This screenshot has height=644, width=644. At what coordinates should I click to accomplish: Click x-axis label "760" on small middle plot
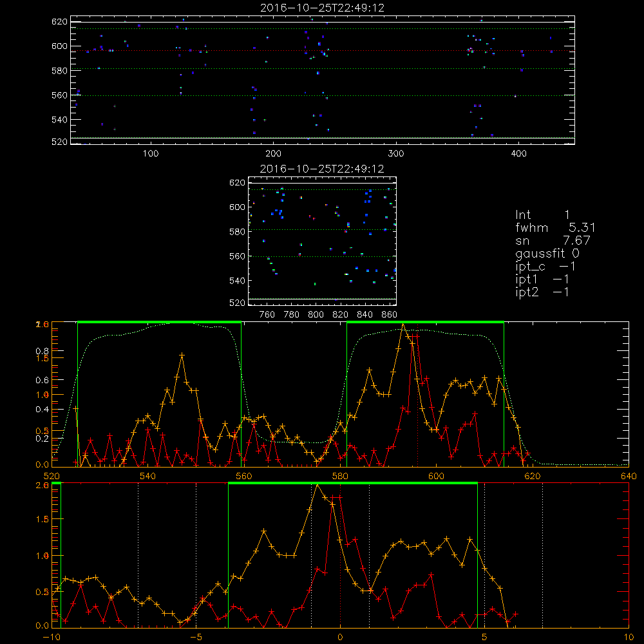(267, 315)
